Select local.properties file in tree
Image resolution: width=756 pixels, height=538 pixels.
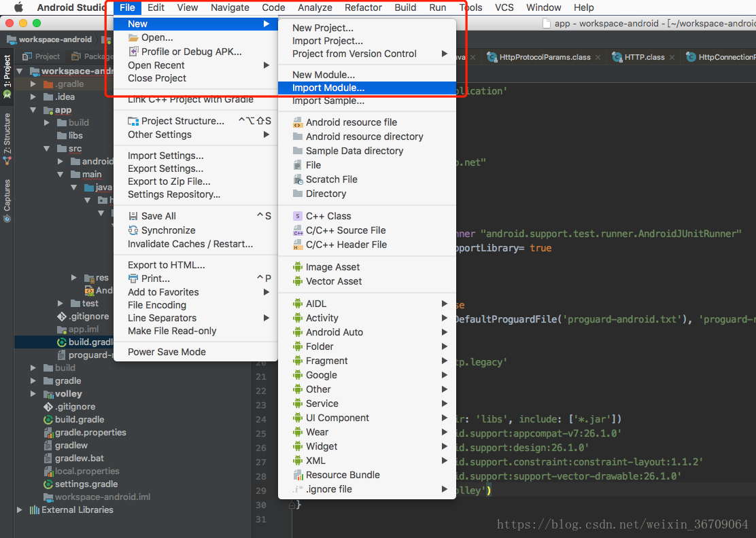87,471
